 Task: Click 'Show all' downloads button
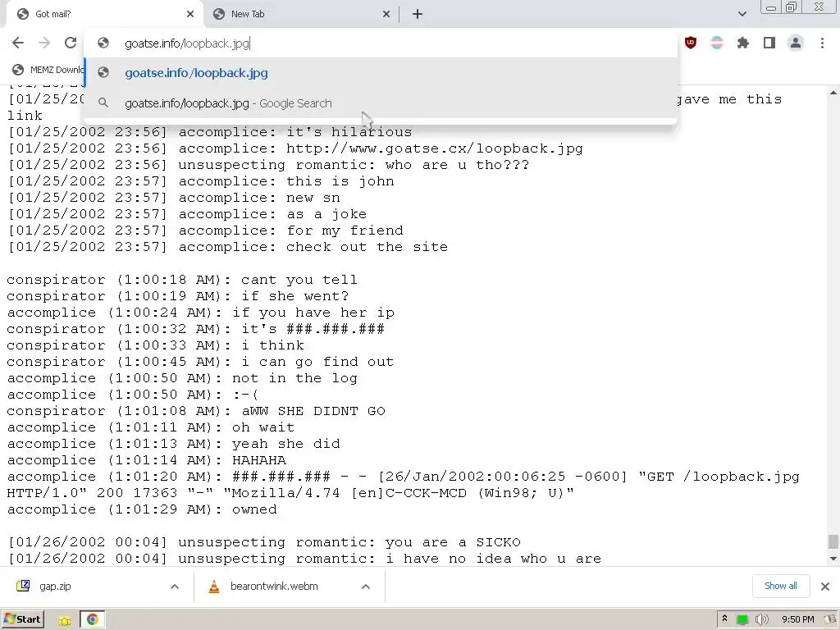coord(781,586)
